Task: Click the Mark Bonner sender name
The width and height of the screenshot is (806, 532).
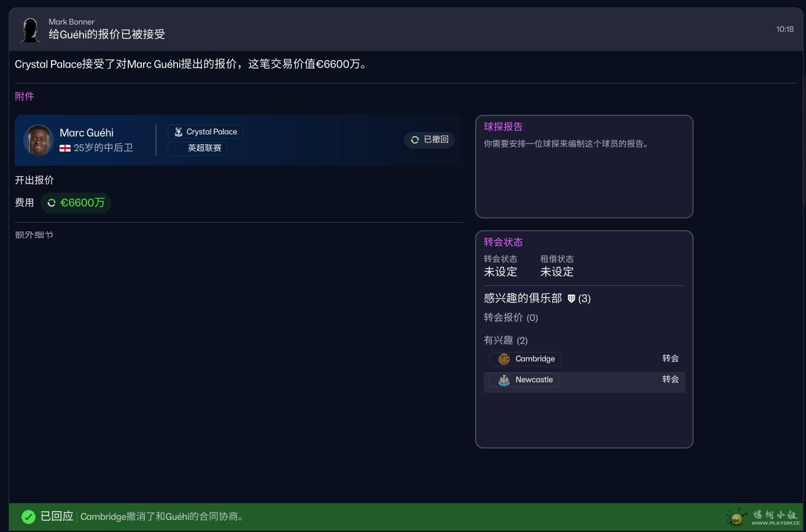Action: pyautogui.click(x=71, y=22)
